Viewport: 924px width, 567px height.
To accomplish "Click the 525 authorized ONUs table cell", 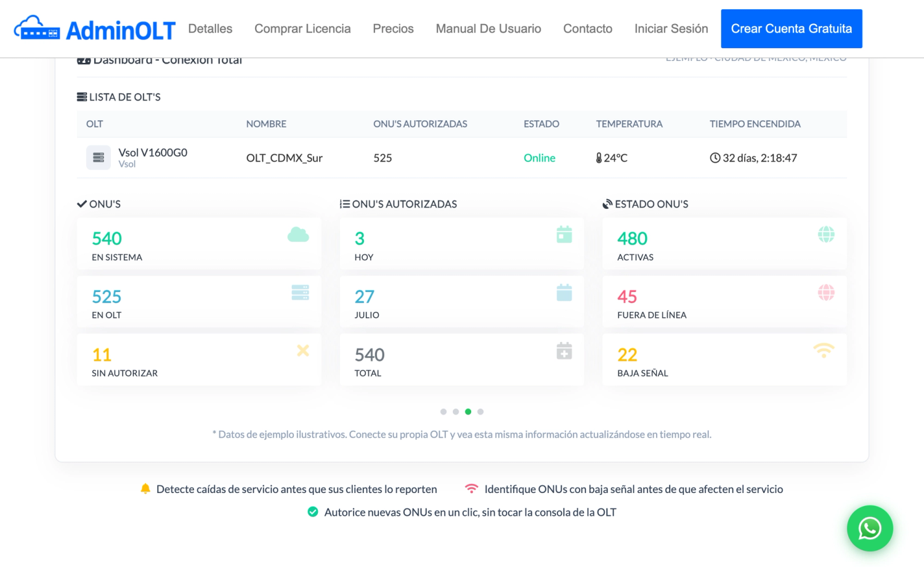I will click(383, 158).
